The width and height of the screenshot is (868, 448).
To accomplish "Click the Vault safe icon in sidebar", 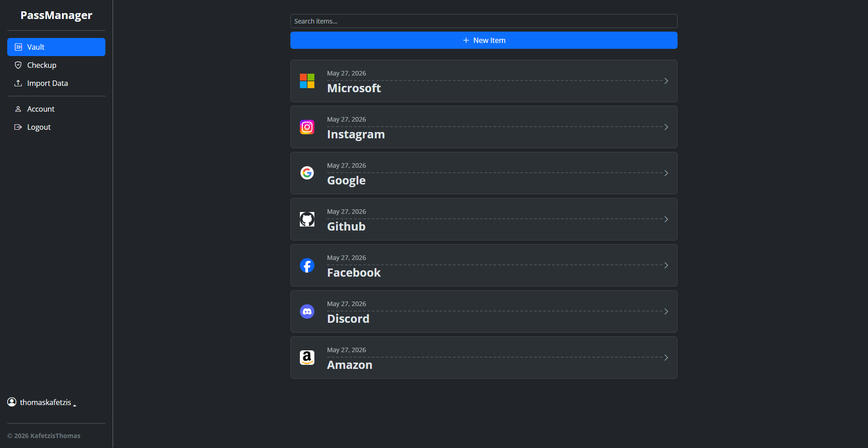I will pyautogui.click(x=18, y=47).
